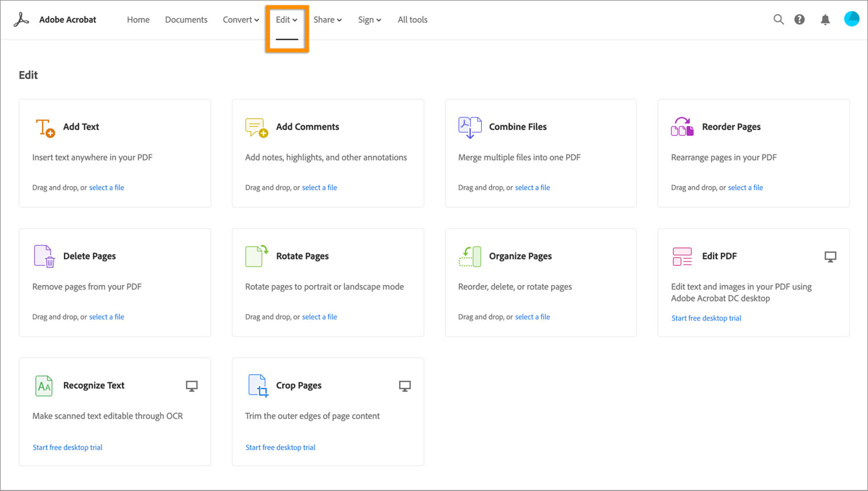
Task: Click the Adobe Acrobat logo icon
Action: (x=21, y=19)
